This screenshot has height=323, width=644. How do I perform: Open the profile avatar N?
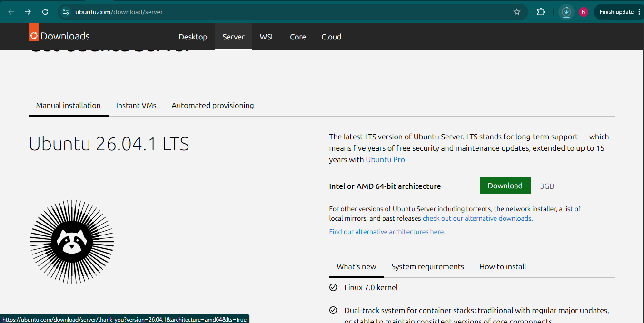tap(583, 12)
